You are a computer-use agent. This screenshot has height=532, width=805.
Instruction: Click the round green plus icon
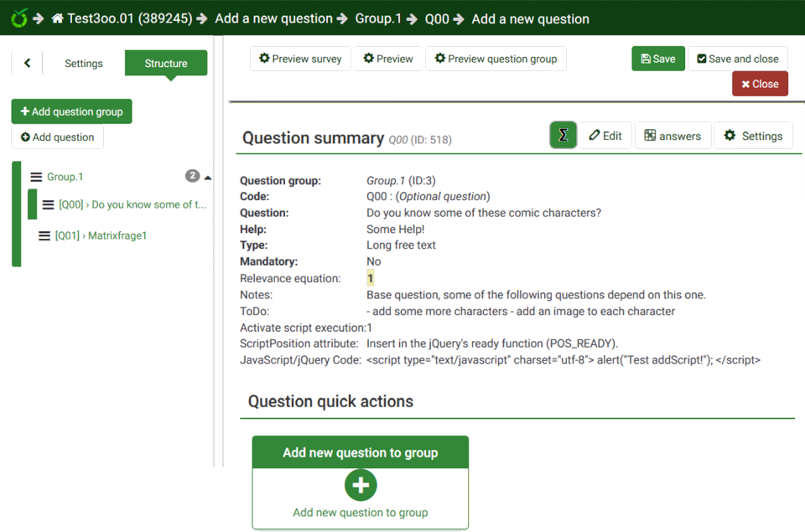tap(361, 485)
